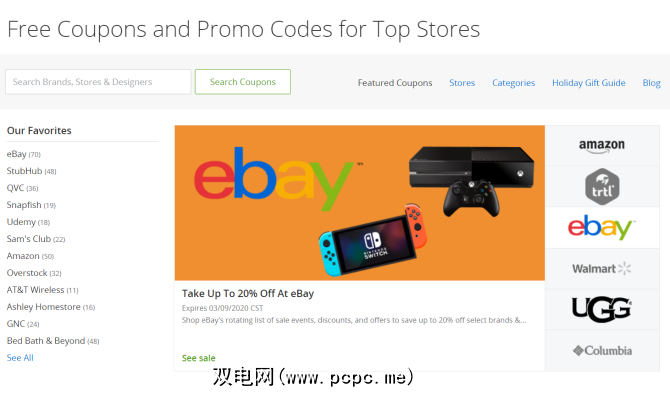The height and width of the screenshot is (400, 670).
Task: Select the Amazon logo in store sidebar
Action: tap(602, 146)
